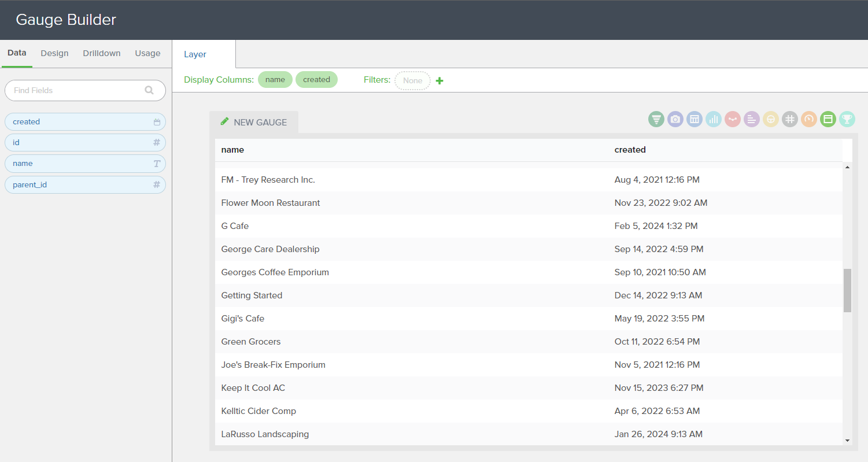Add a filter with the green plus

coord(439,80)
